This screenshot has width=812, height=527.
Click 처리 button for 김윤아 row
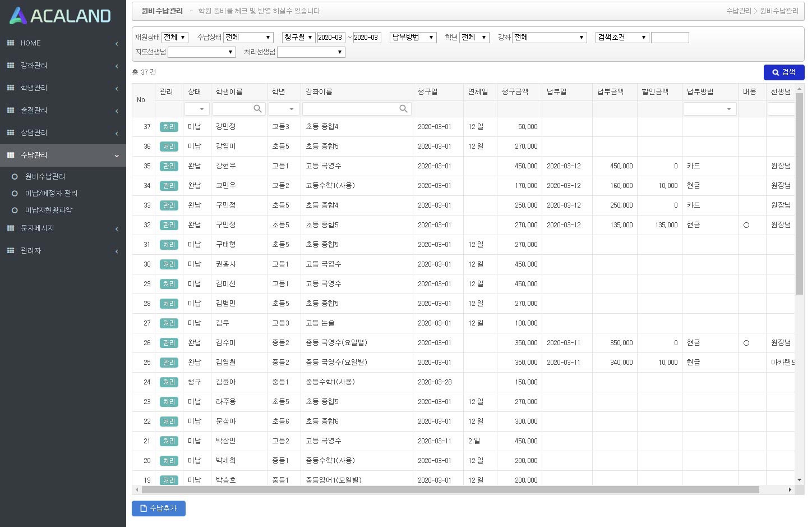coord(169,382)
